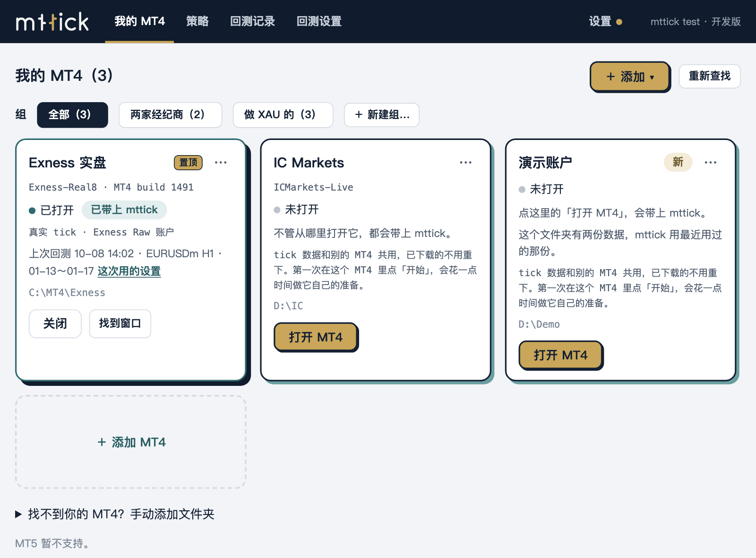Click the 演示账户 card title
756x558 pixels.
click(545, 163)
